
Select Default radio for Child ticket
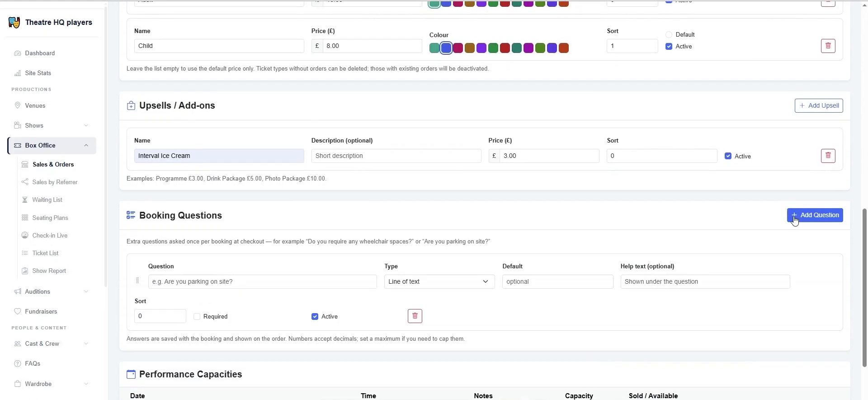669,34
